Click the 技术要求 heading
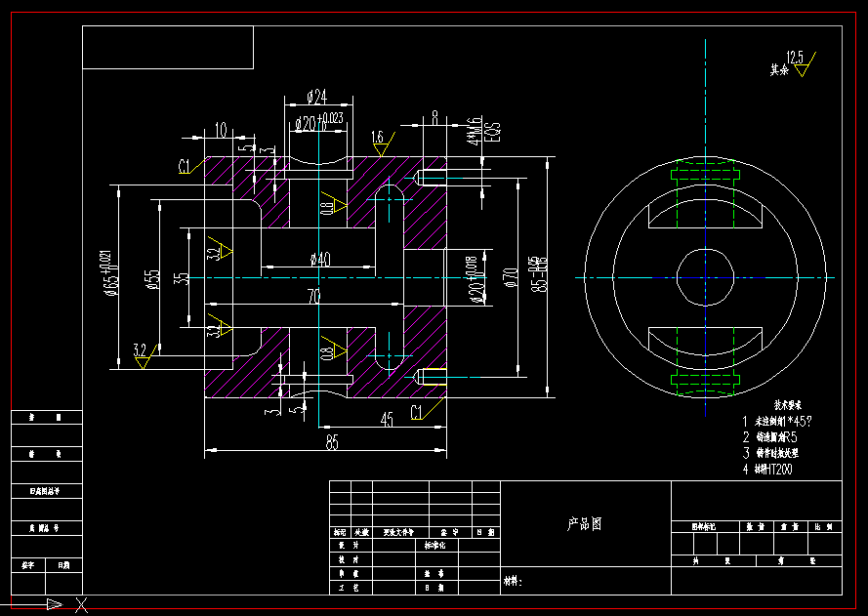868x616 pixels. click(x=788, y=406)
